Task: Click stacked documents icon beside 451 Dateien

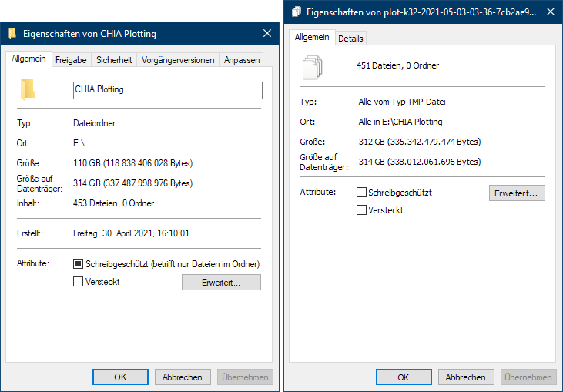Action: tap(312, 67)
